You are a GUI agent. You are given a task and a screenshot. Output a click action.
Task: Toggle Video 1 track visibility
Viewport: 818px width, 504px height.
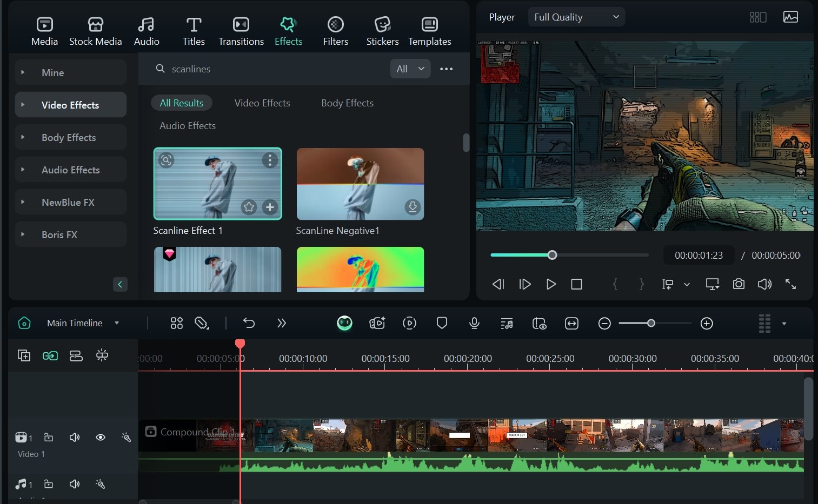pyautogui.click(x=101, y=437)
